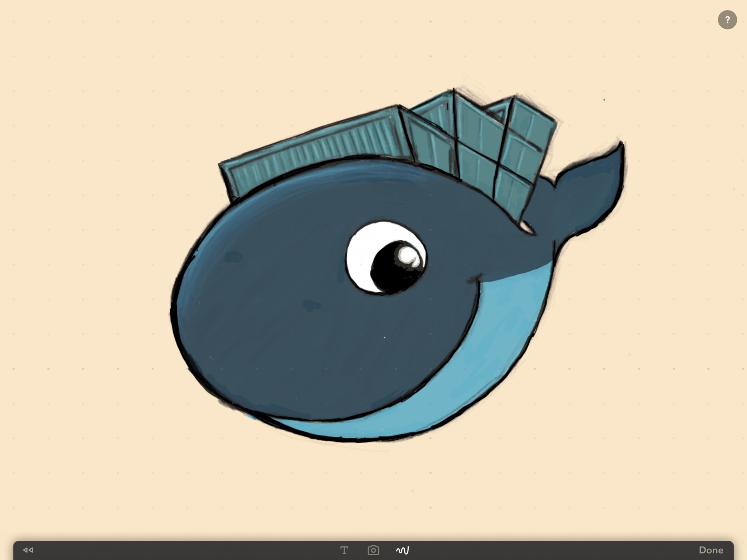Click the white highlight in the pupil

(x=408, y=254)
